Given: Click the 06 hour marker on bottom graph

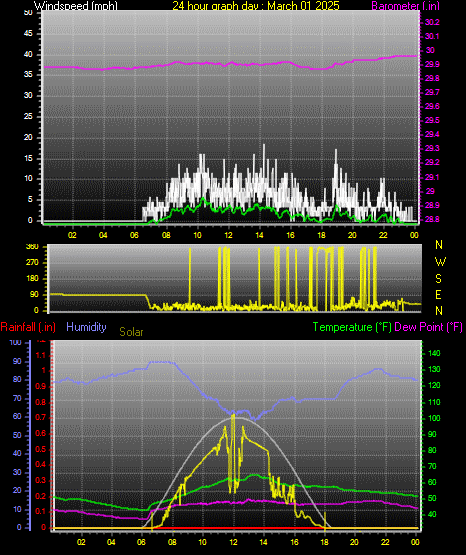Looking at the screenshot, I should (141, 542).
